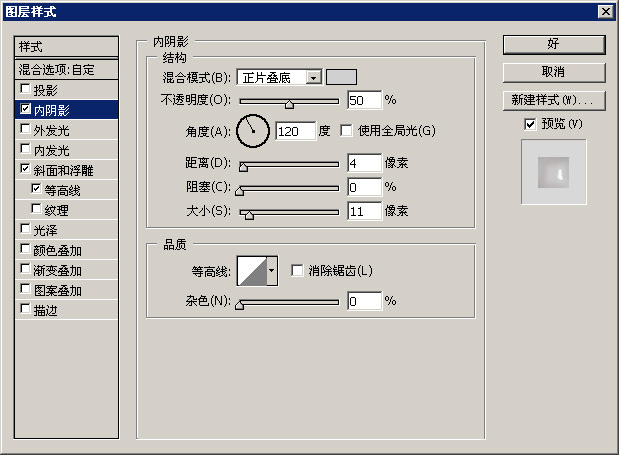Screen dimensions: 619x455
Task: Click the 距离 distance slider handle
Action: 244,167
